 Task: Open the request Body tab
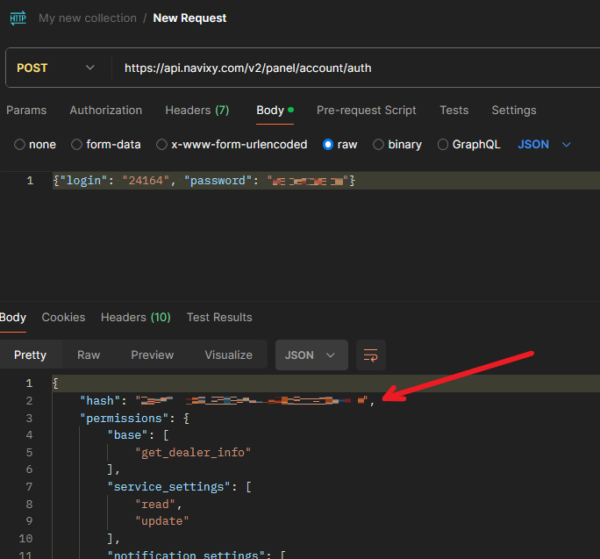275,110
